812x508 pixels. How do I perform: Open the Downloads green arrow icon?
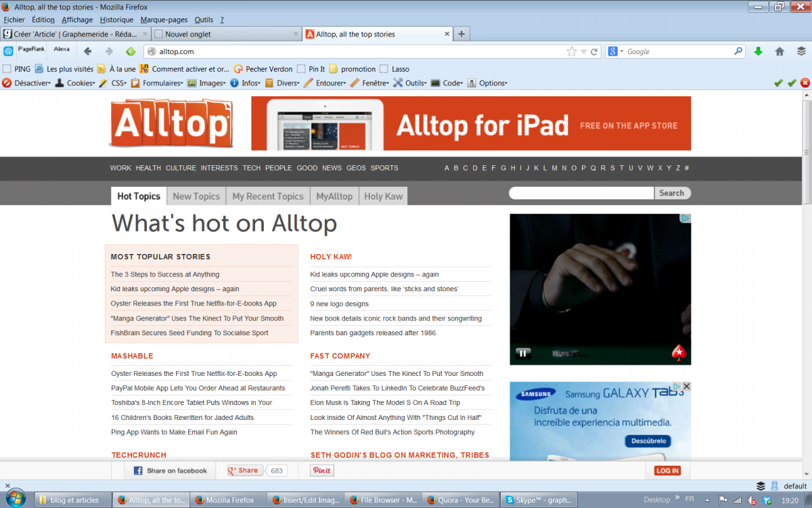click(758, 51)
